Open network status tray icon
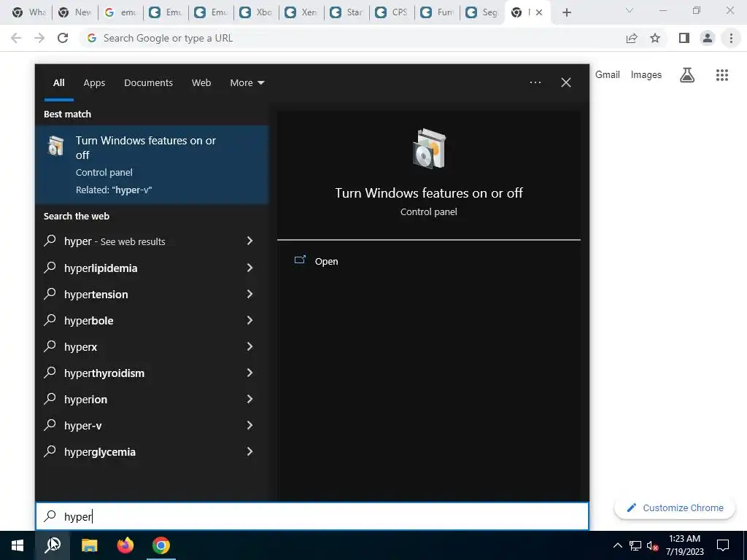 [x=635, y=545]
